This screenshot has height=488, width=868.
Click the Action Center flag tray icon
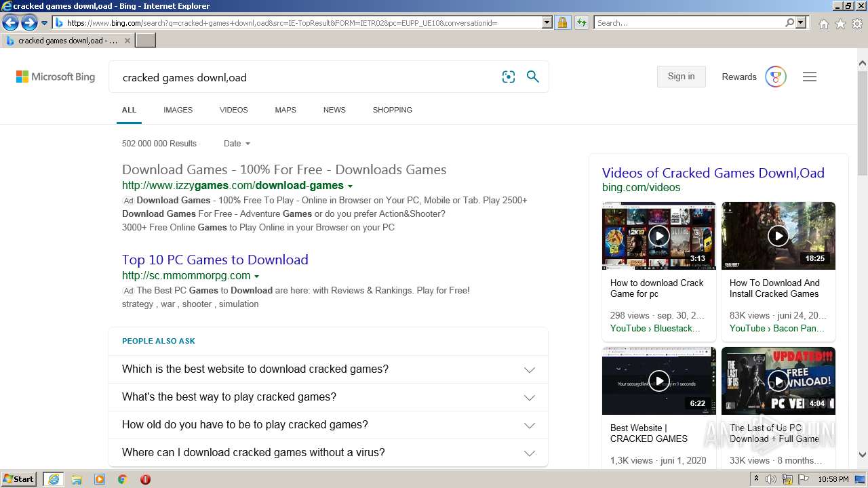[x=804, y=479]
